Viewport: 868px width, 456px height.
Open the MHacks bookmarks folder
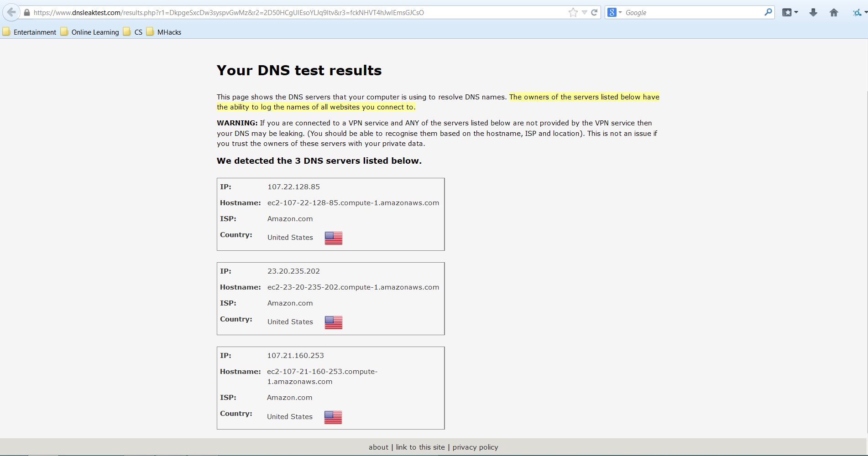(164, 32)
